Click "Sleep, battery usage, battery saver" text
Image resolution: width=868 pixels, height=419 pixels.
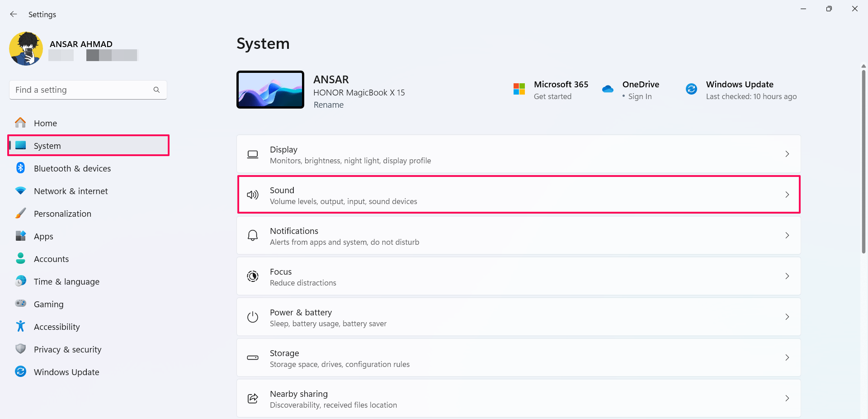(328, 324)
